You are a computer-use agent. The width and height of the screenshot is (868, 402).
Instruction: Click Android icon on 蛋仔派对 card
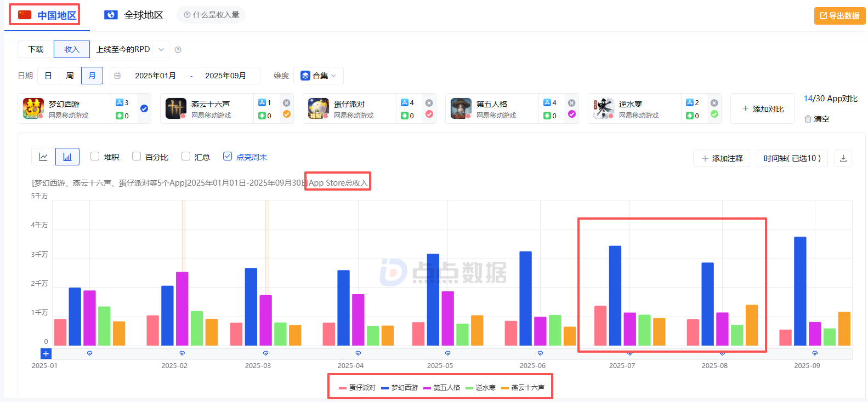coord(405,116)
